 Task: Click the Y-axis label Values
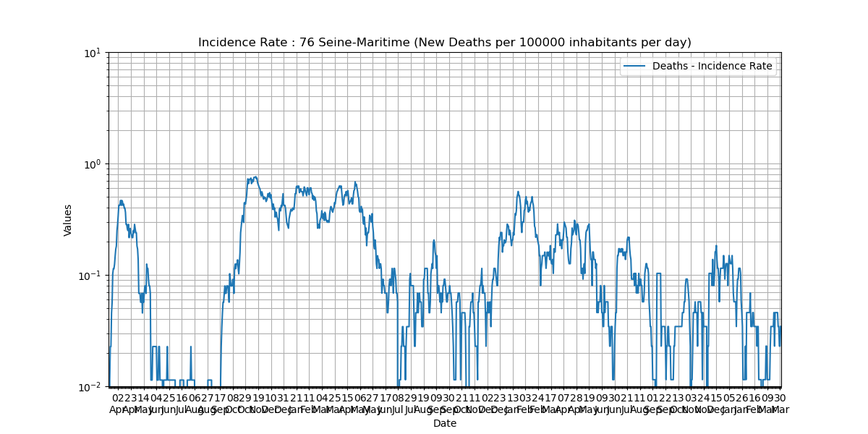(68, 220)
